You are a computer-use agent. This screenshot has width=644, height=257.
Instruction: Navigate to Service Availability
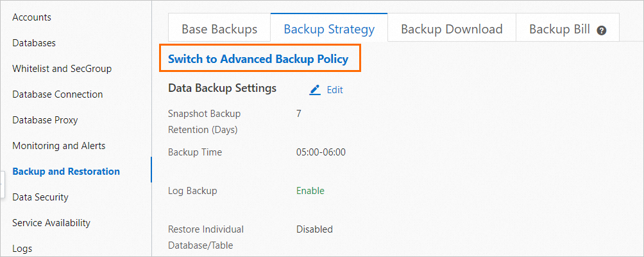coord(51,223)
